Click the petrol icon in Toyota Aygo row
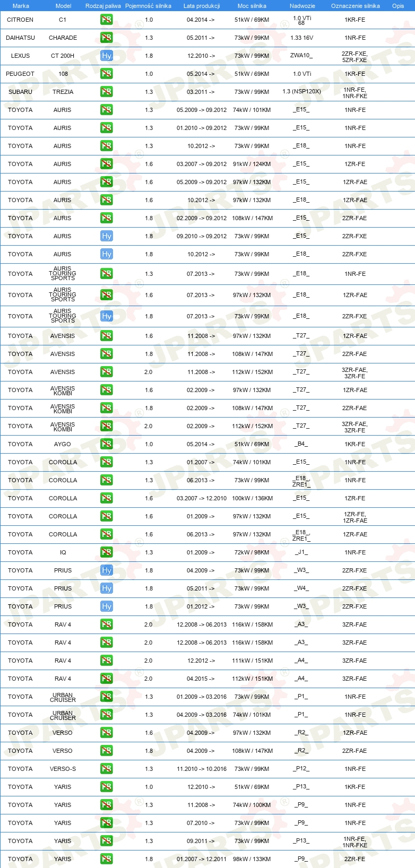 (x=107, y=444)
